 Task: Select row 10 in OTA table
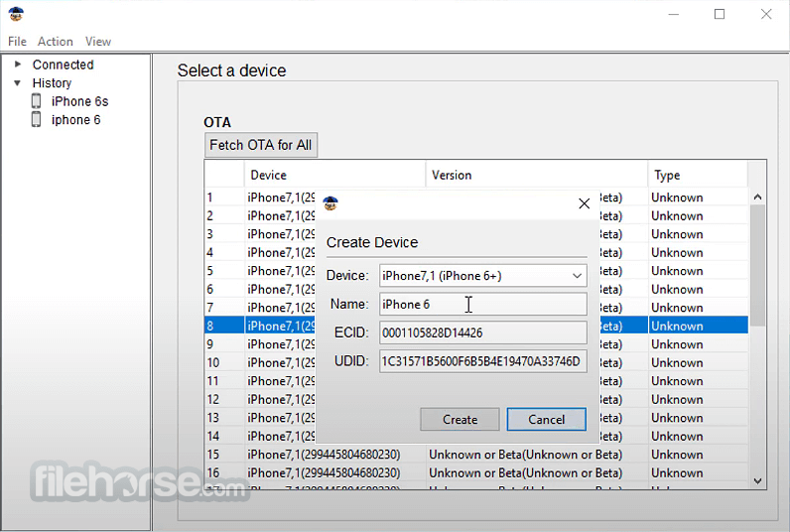coord(476,362)
